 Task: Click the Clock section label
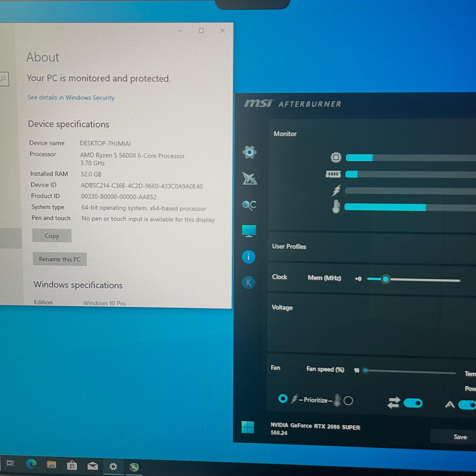279,277
